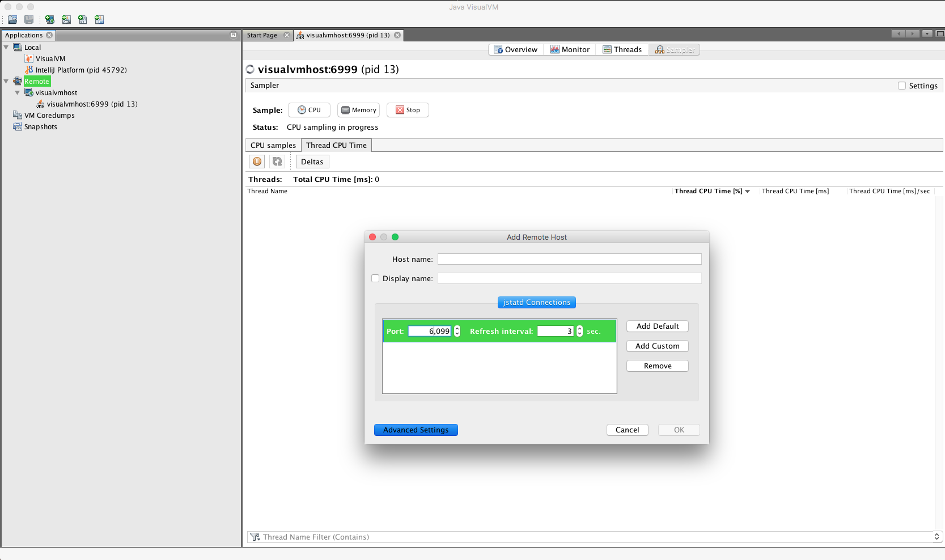Click the Local computer icon in tree

coord(18,48)
